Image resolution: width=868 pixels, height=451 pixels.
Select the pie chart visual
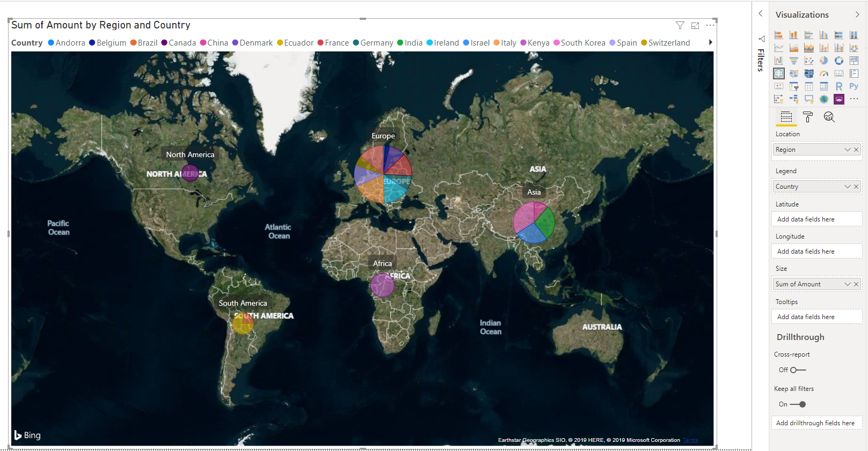[x=824, y=61]
